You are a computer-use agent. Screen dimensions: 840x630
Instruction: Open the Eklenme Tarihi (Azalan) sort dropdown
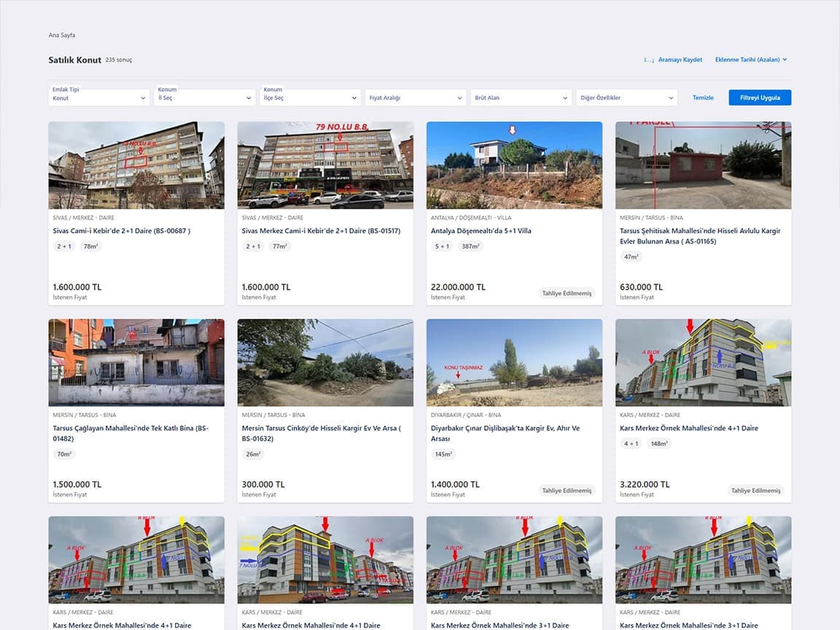click(750, 60)
